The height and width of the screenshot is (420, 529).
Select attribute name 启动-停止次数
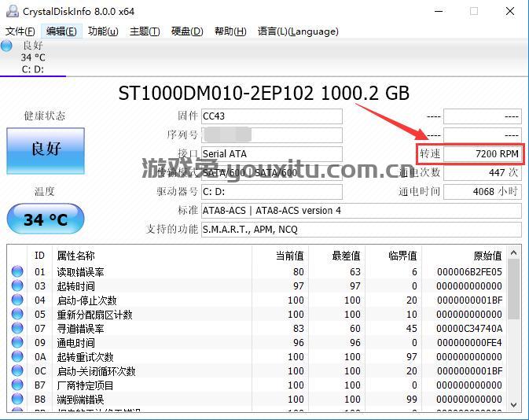86,300
